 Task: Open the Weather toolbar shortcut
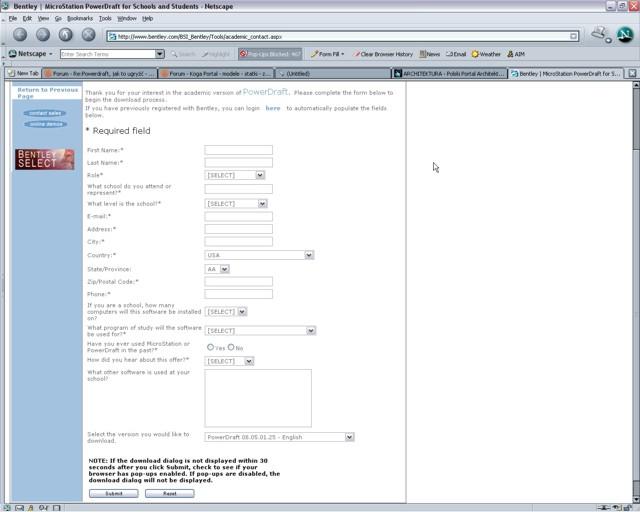pos(486,54)
